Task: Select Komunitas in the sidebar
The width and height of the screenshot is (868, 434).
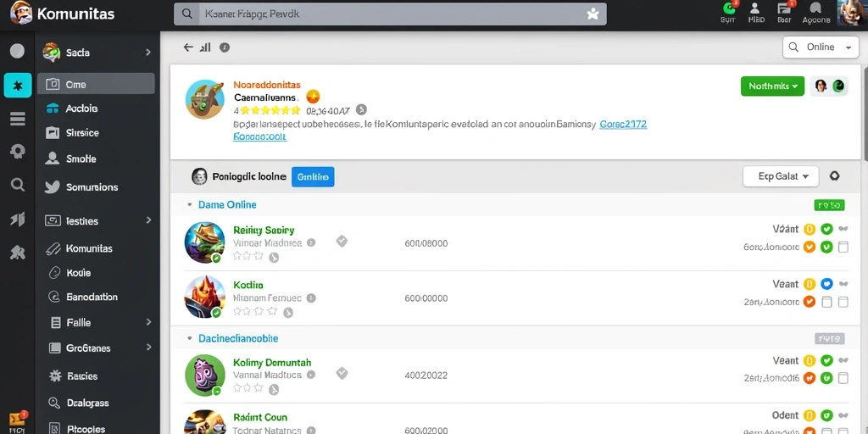Action: (x=89, y=248)
